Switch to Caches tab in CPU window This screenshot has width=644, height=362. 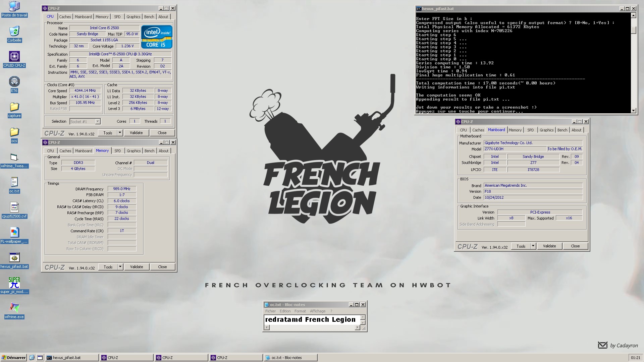pyautogui.click(x=65, y=17)
